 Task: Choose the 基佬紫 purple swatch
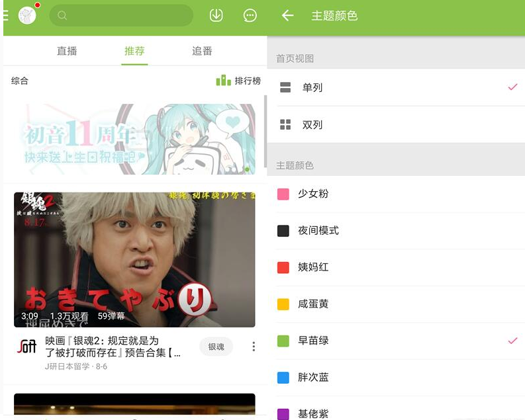point(283,414)
